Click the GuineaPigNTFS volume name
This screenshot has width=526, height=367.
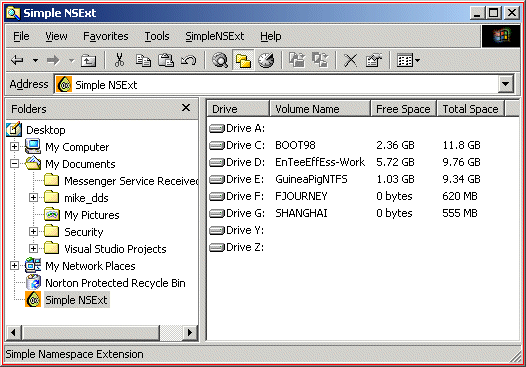click(311, 179)
